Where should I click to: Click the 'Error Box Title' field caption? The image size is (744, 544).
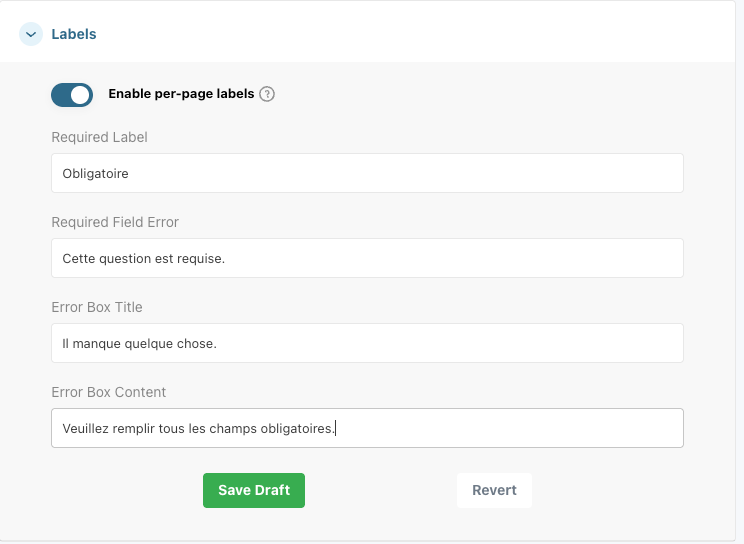coord(97,307)
